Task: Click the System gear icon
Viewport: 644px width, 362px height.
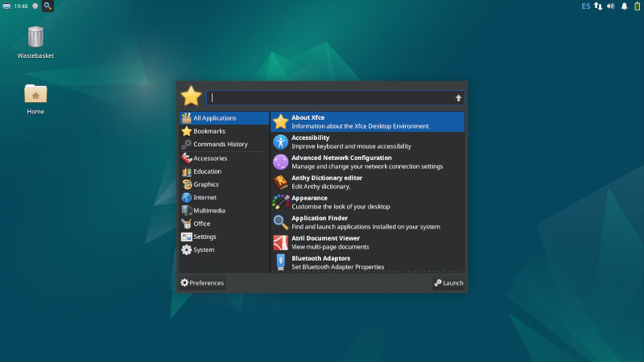Action: coord(187,250)
